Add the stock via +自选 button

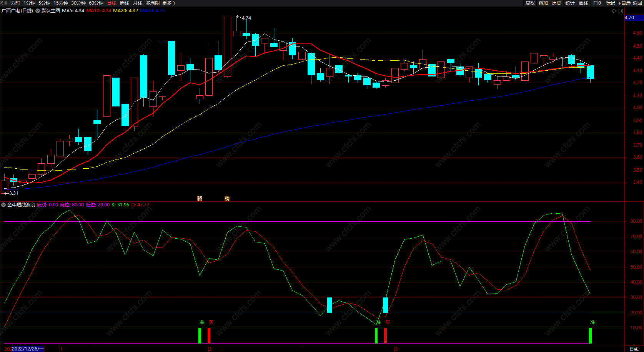(x=624, y=3)
